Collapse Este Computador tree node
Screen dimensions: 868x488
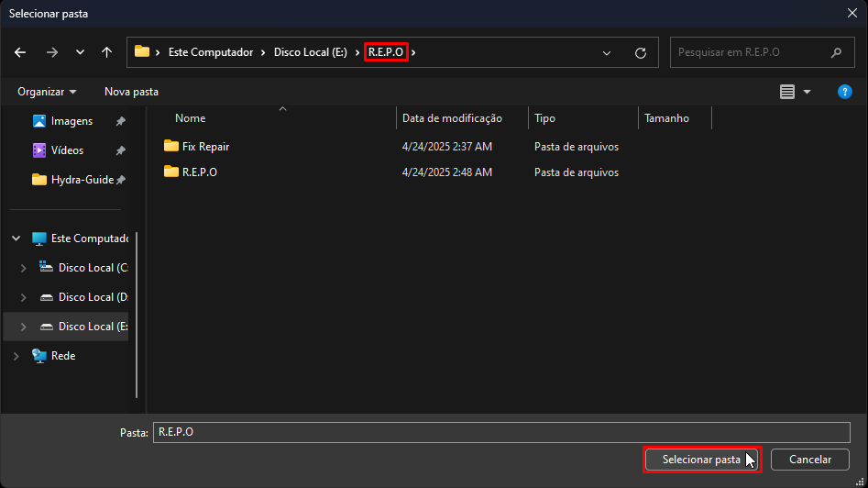(x=16, y=238)
